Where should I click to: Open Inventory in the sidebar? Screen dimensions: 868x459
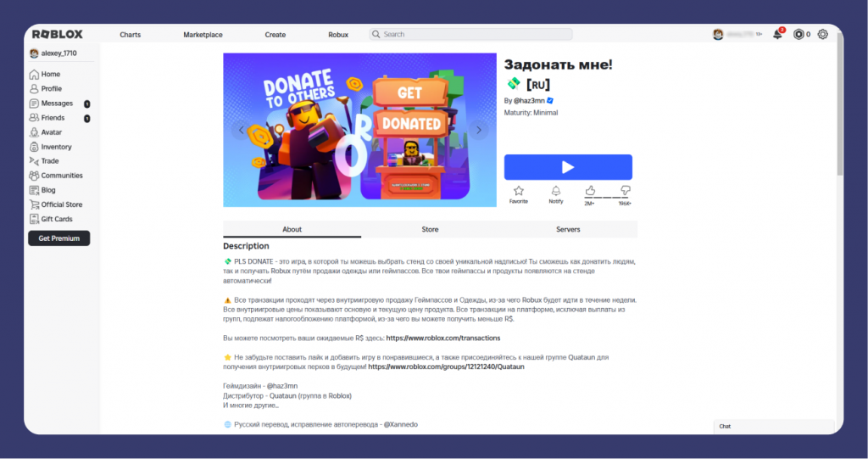(56, 147)
